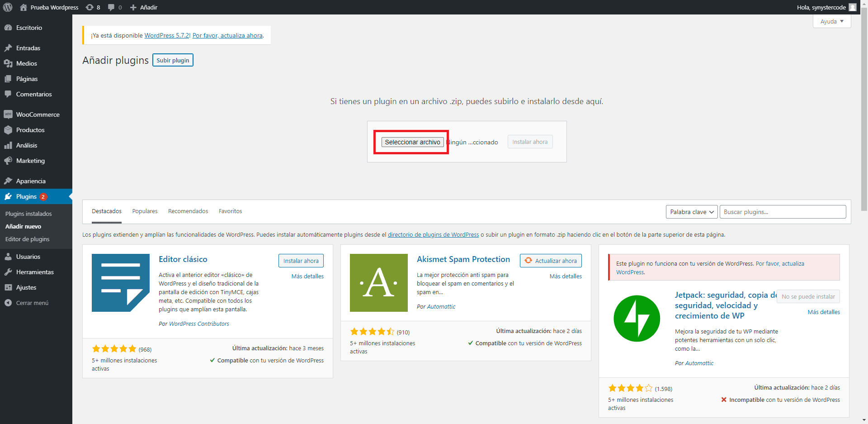
Task: Click the Escritorio dashboard icon
Action: click(8, 28)
